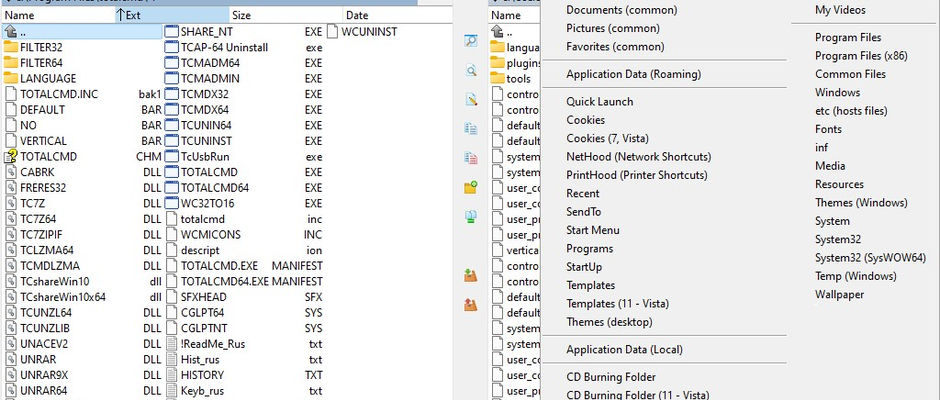This screenshot has width=940, height=400.
Task: Select Application Data (Roaming) menu entry
Action: 634,74
